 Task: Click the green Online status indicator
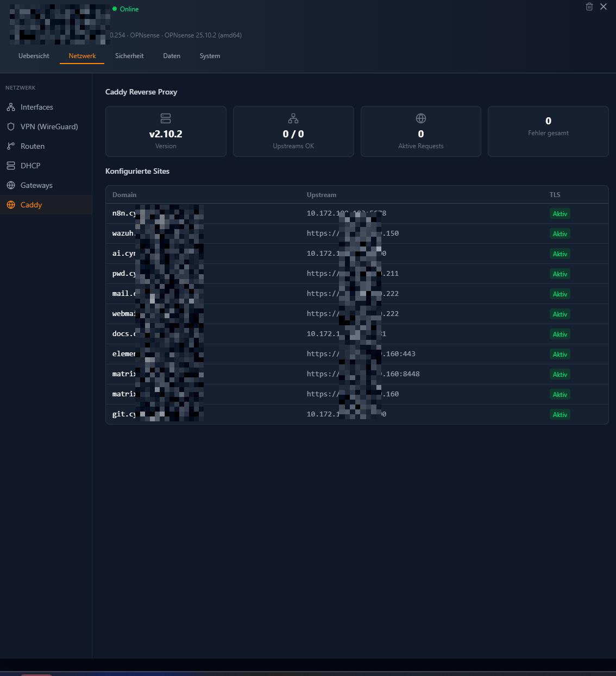coord(125,9)
